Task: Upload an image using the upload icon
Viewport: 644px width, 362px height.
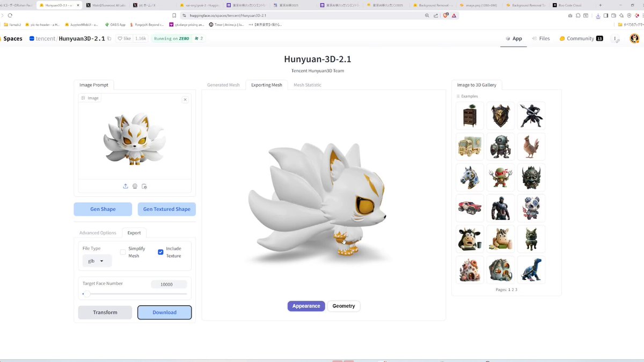Action: tap(126, 186)
